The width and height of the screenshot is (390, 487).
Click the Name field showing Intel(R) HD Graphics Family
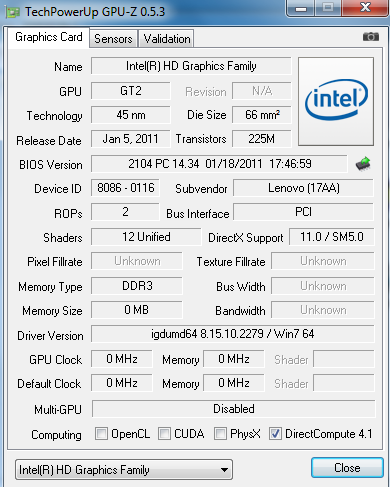tap(191, 66)
